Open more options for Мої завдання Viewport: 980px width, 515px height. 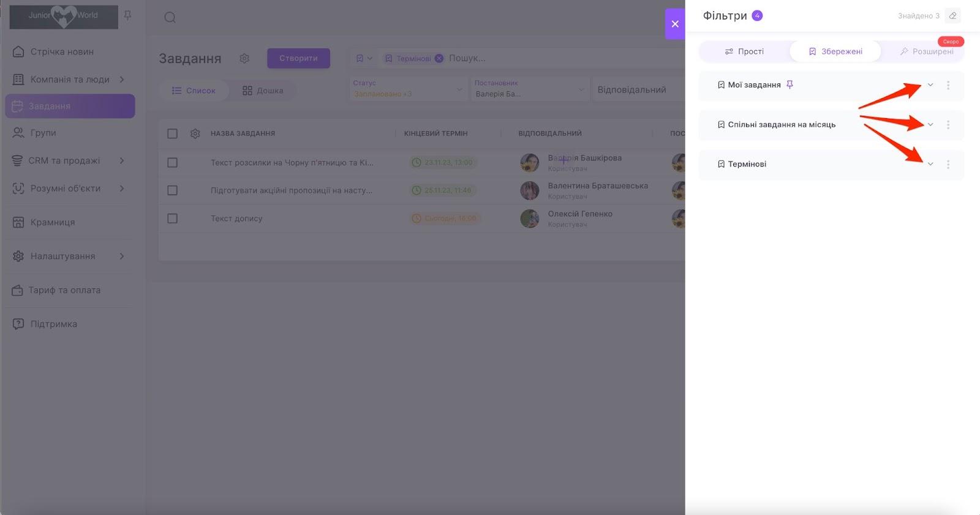tap(948, 85)
